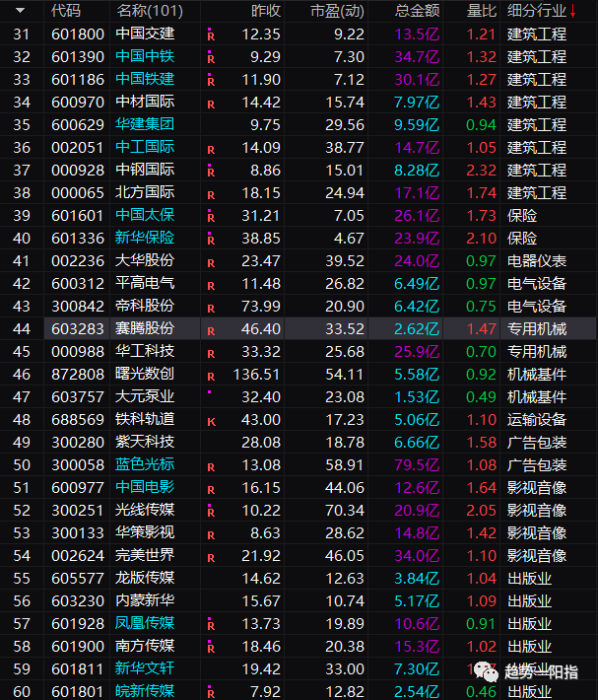
Task: Select stock name 华建集团
Action: (145, 124)
